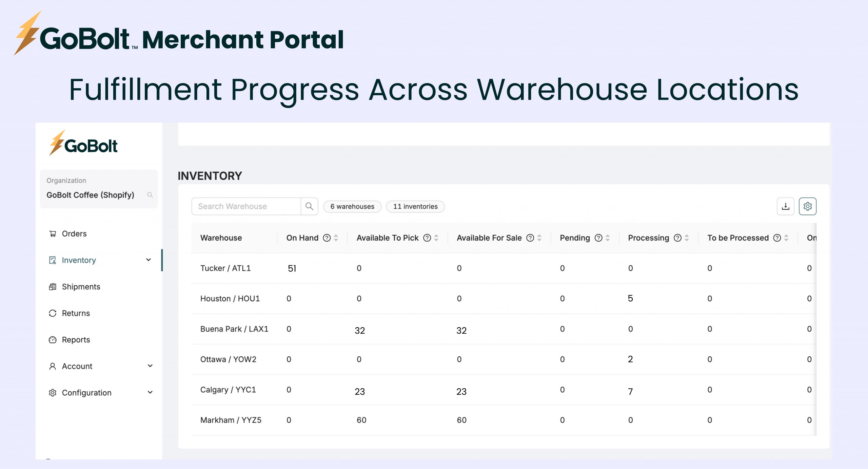
Task: Click help icon next to Processing
Action: click(677, 238)
